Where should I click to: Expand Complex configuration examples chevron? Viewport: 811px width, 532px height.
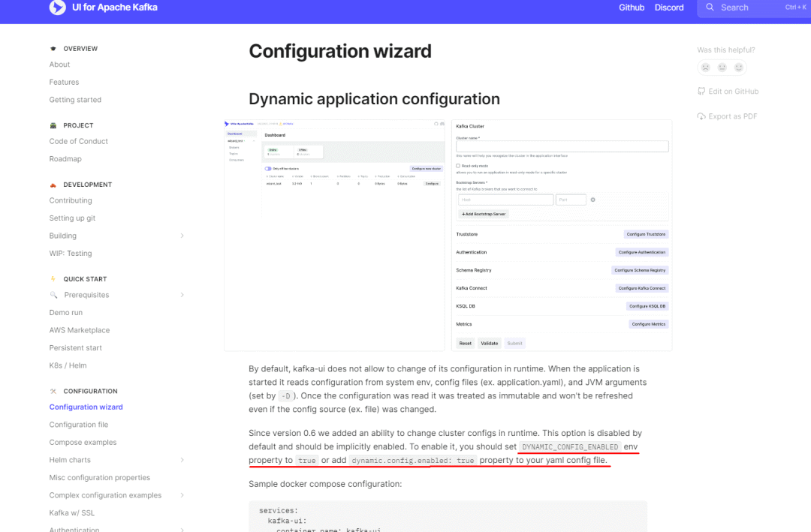[182, 495]
